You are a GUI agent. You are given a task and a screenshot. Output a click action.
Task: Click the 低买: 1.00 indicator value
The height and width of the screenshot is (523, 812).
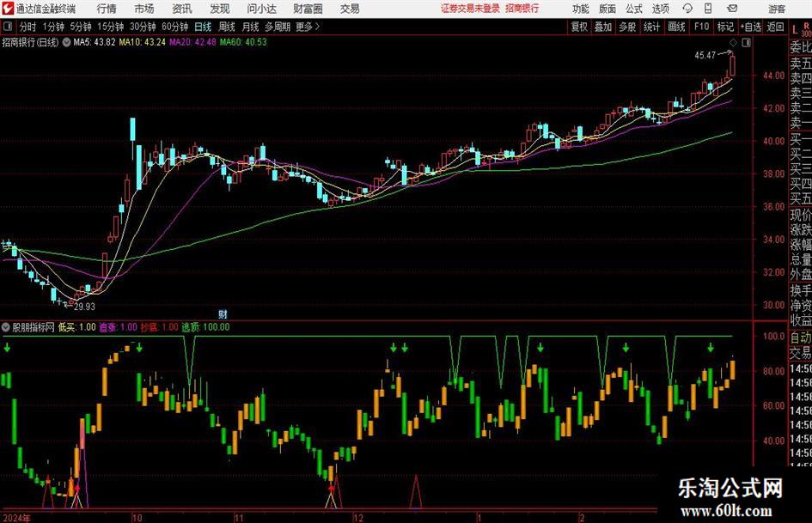pyautogui.click(x=77, y=327)
